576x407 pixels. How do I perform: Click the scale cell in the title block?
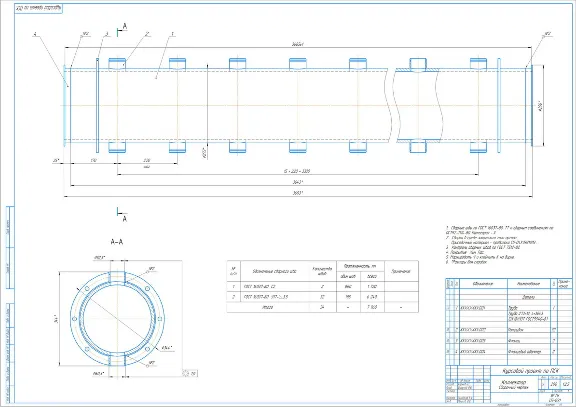click(565, 384)
